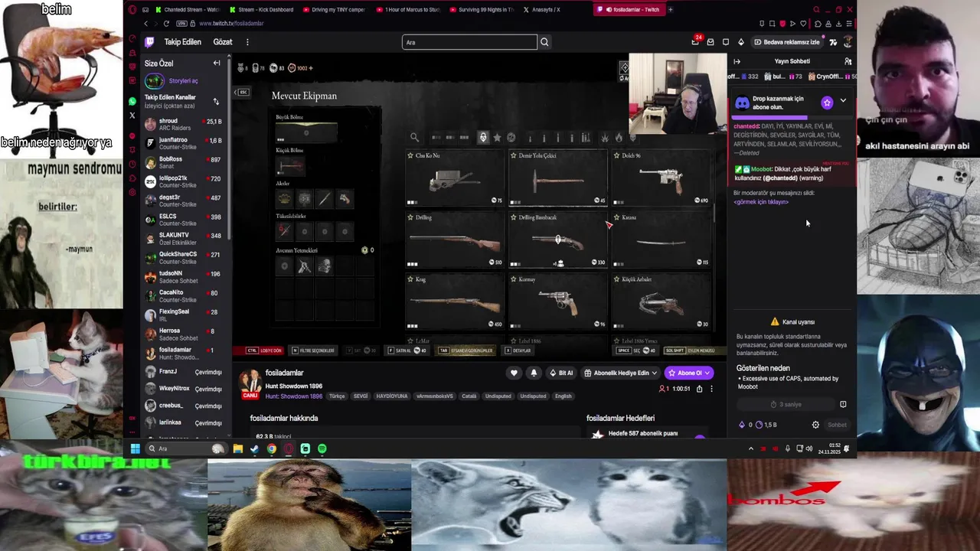Open the BobRoss channel in sidebar
The height and width of the screenshot is (551, 980).
[x=183, y=162]
